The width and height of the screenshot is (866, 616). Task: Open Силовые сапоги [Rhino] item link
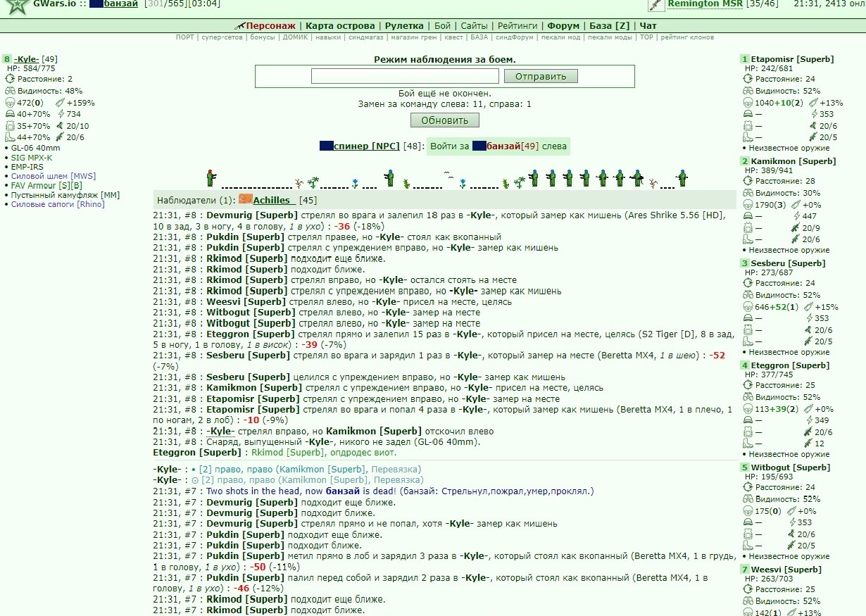tap(58, 204)
